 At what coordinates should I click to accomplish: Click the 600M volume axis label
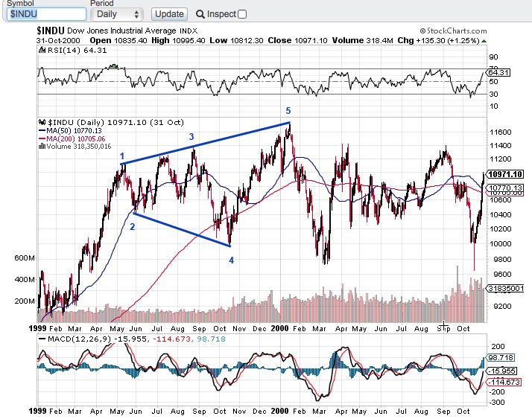pos(25,258)
